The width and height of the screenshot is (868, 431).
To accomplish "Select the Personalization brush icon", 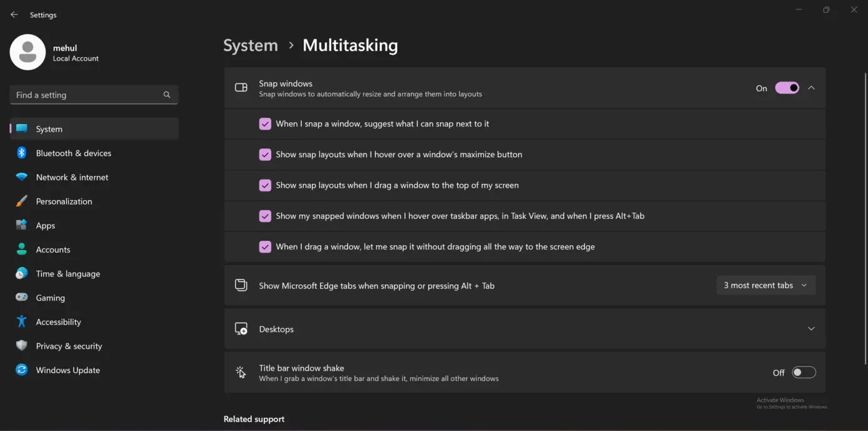I will coord(21,201).
